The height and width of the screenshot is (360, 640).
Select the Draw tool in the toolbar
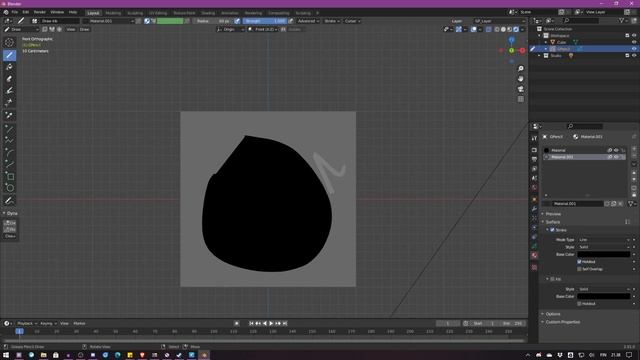pos(9,55)
